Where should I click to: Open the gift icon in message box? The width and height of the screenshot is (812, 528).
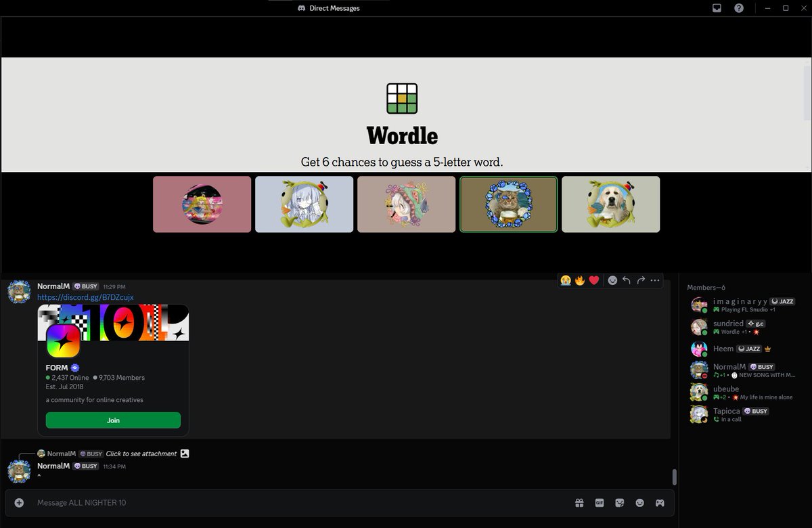pos(579,502)
